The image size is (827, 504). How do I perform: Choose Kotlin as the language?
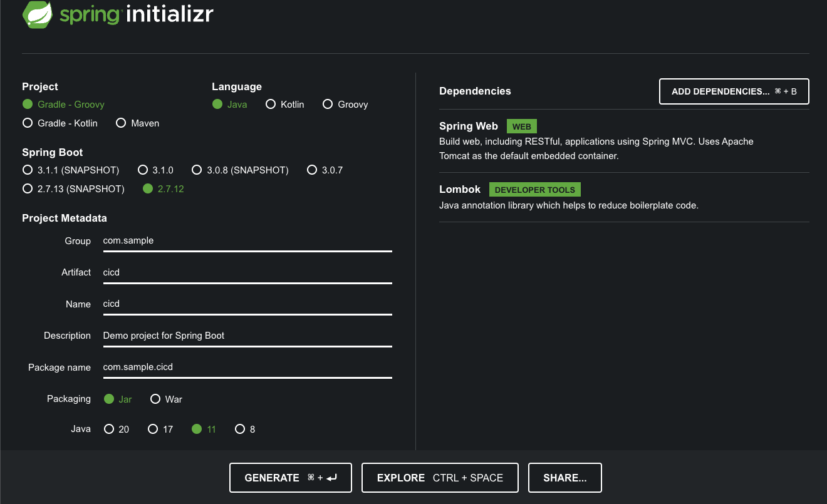(284, 105)
